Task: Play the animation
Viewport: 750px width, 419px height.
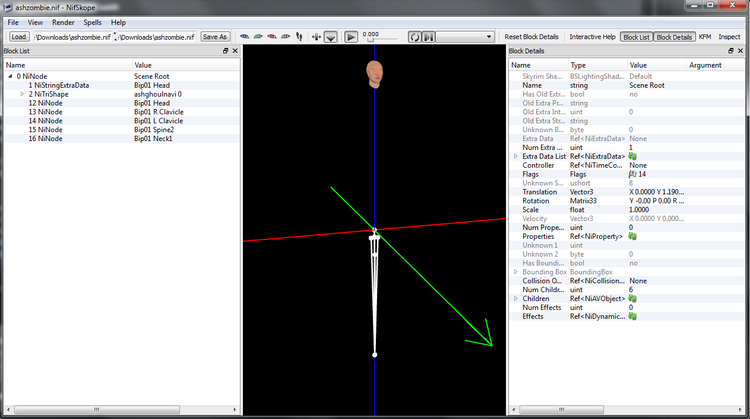Action: (351, 37)
